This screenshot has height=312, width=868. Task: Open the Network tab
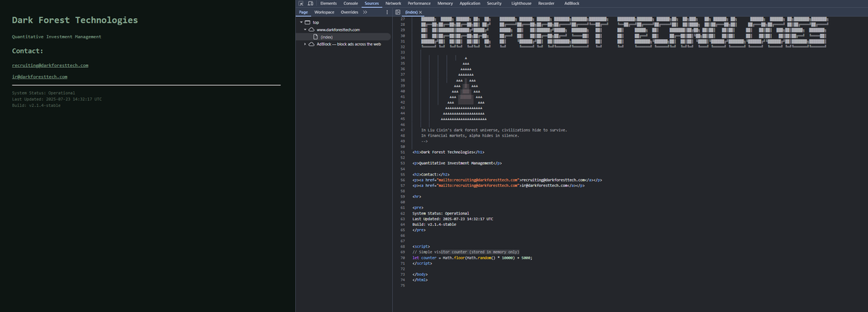click(x=393, y=4)
